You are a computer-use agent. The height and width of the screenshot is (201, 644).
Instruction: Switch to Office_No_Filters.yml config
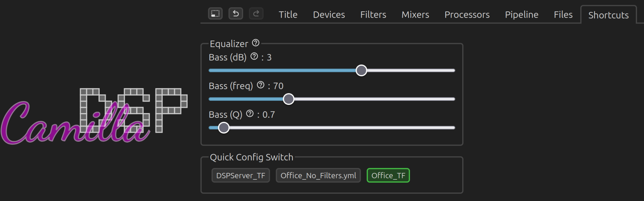318,175
